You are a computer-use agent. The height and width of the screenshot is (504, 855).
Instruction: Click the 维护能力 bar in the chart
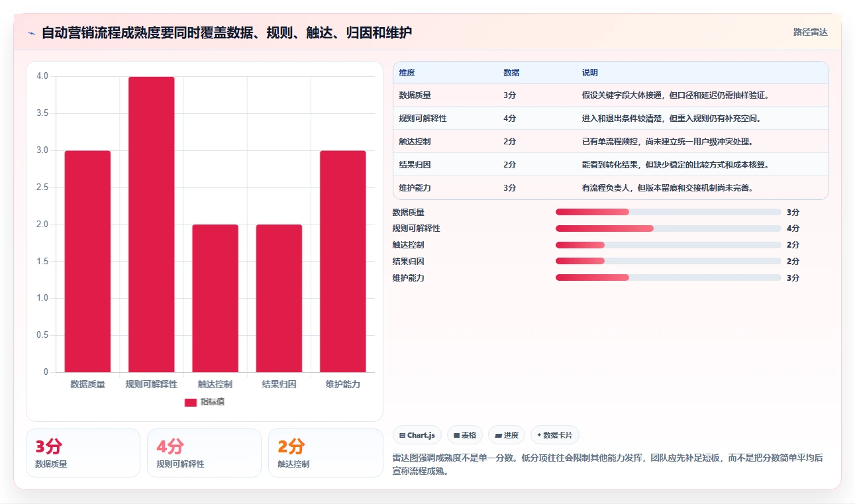coord(343,262)
